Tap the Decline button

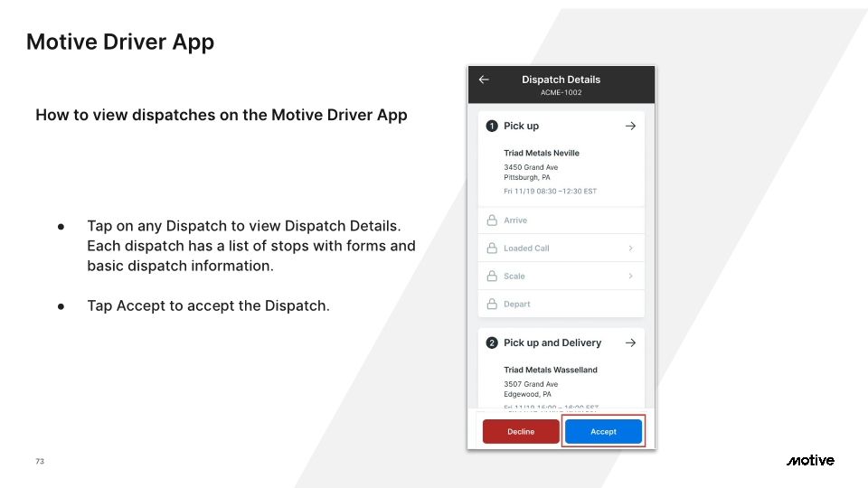click(x=521, y=432)
